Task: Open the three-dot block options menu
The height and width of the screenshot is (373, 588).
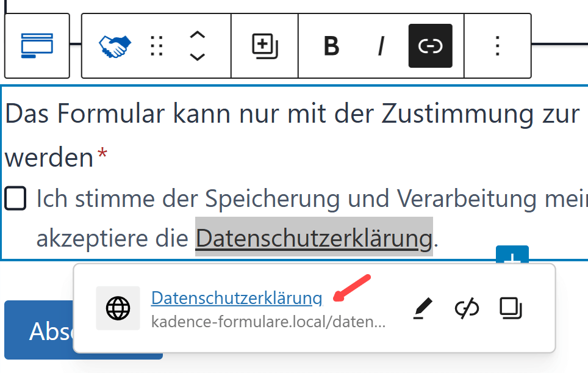Action: tap(497, 46)
